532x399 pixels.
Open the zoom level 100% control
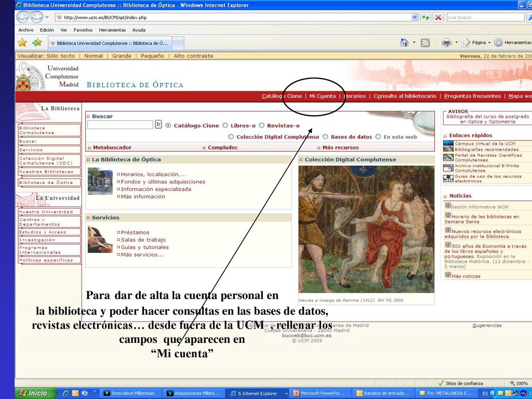(519, 383)
